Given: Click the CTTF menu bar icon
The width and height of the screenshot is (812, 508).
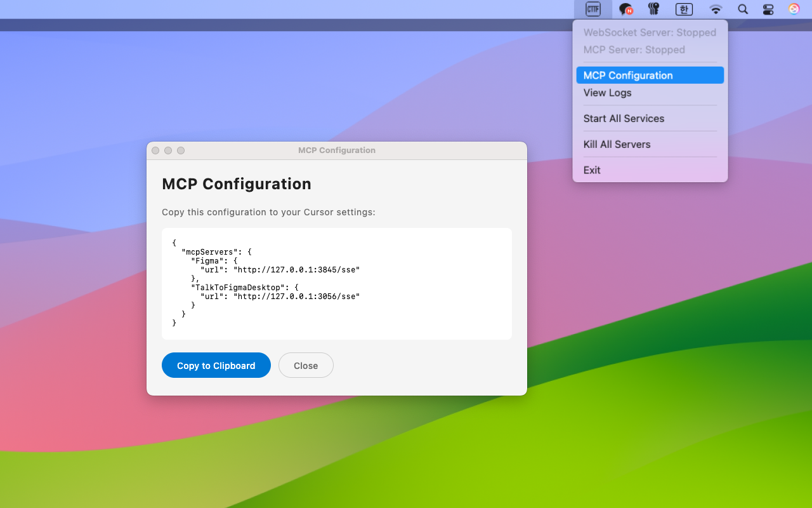Looking at the screenshot, I should (593, 9).
